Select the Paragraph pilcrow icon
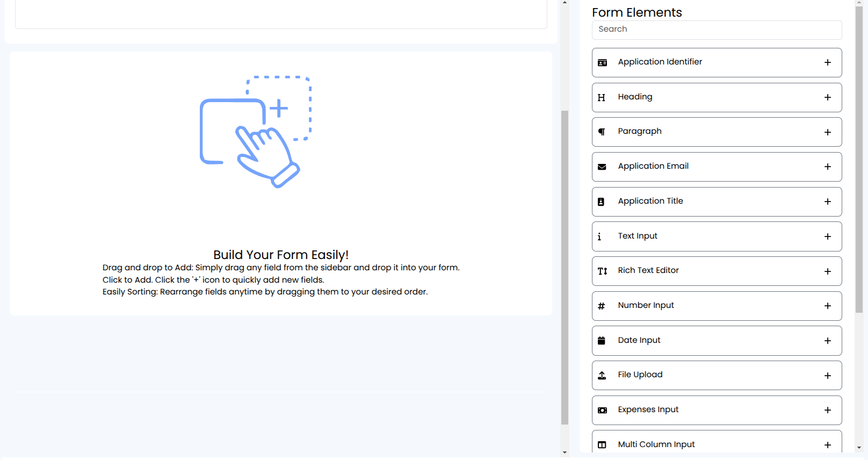This screenshot has width=868, height=460. pyautogui.click(x=602, y=132)
